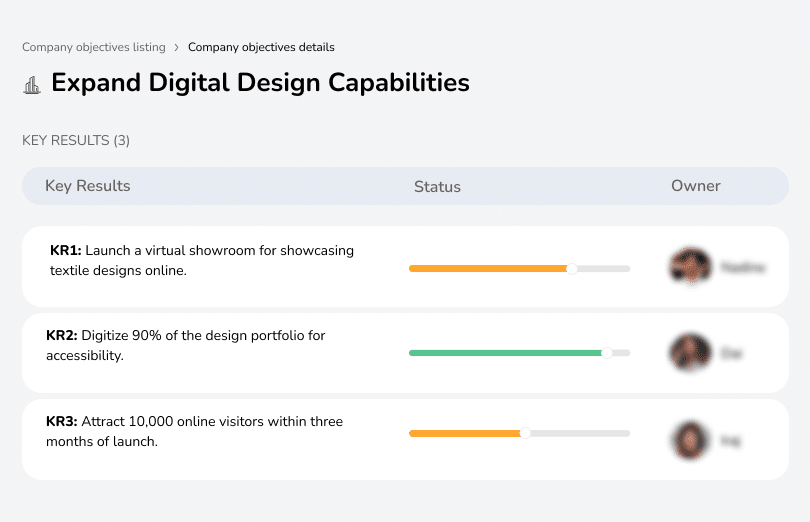
Task: Click the KEY RESULTS (3) section label
Action: pyautogui.click(x=76, y=141)
